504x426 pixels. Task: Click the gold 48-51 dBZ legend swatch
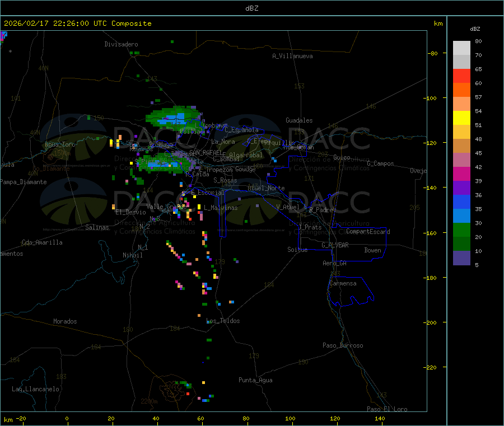pos(461,132)
